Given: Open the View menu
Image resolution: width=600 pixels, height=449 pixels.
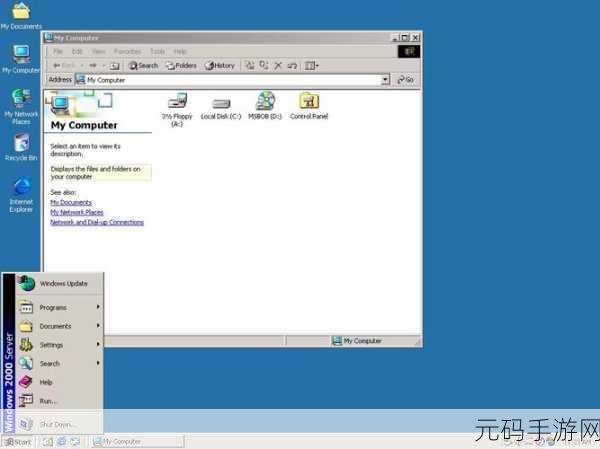Looking at the screenshot, I should (x=98, y=51).
